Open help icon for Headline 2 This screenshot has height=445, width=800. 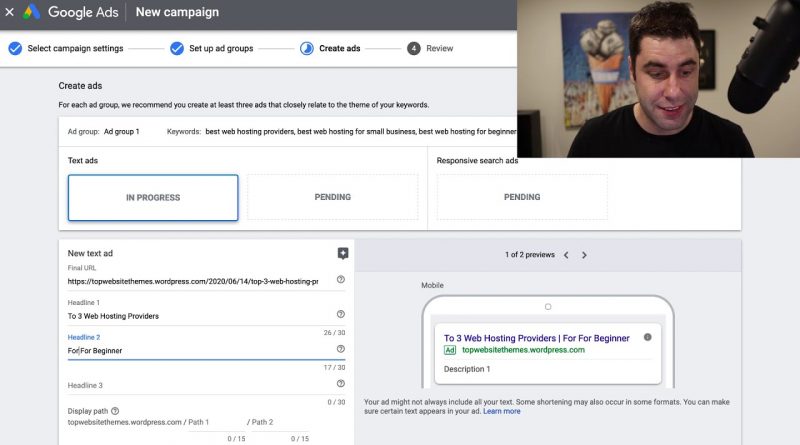click(x=341, y=349)
